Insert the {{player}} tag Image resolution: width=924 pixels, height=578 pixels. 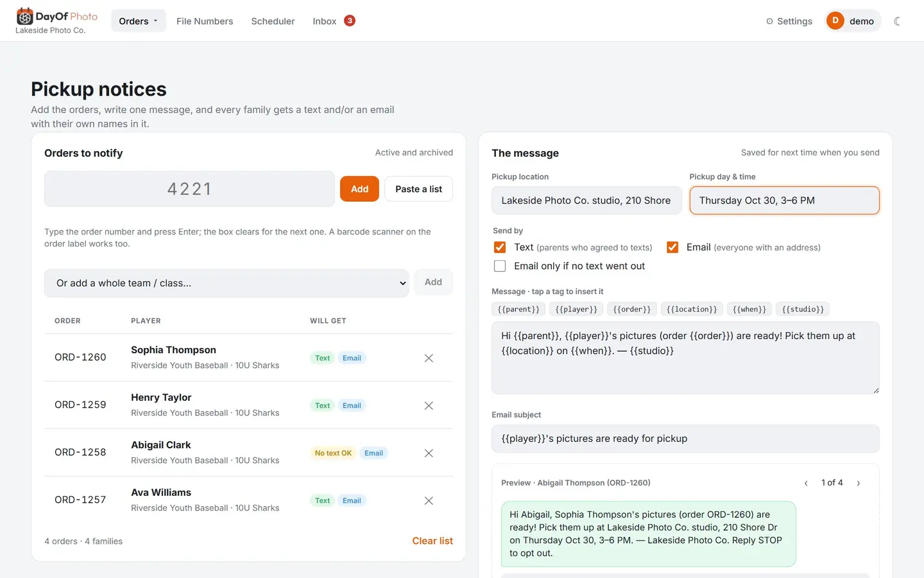576,310
